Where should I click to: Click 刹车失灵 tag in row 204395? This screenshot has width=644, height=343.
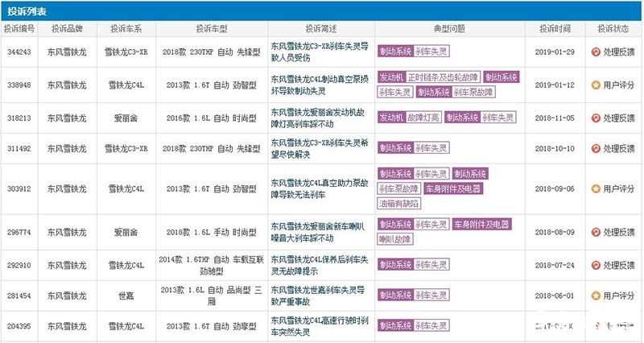[431, 325]
